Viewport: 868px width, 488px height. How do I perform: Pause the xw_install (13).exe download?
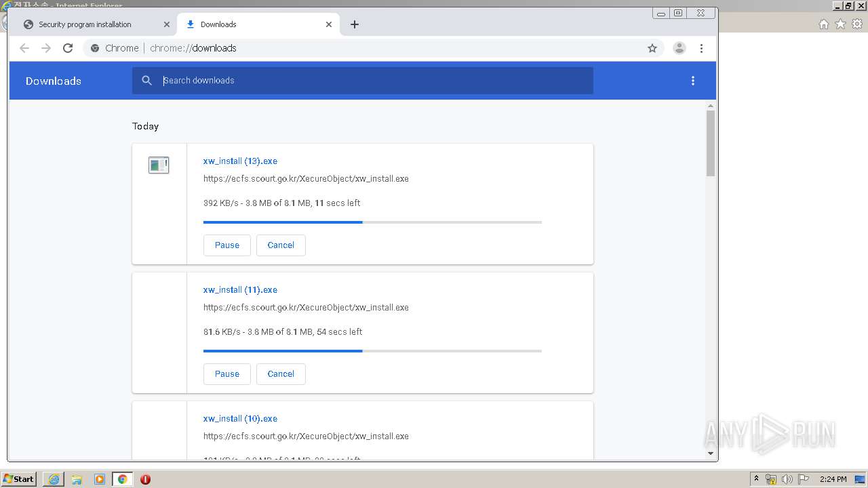click(227, 245)
